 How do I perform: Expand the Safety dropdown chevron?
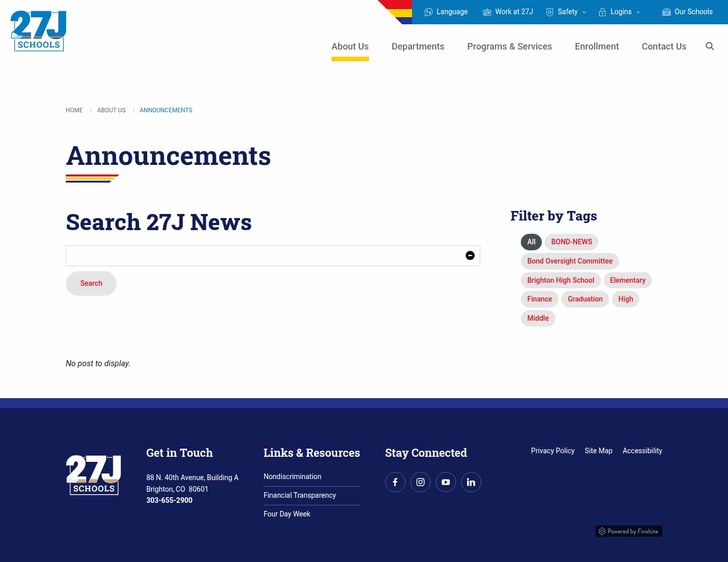[584, 12]
